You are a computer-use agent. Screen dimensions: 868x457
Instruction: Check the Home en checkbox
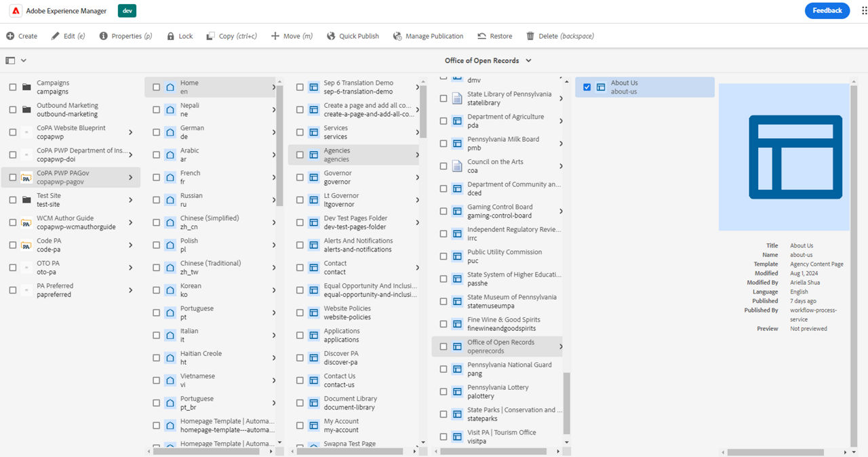tap(157, 87)
